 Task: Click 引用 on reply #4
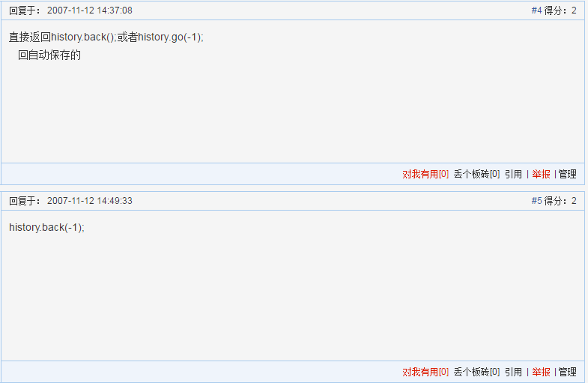pyautogui.click(x=513, y=174)
